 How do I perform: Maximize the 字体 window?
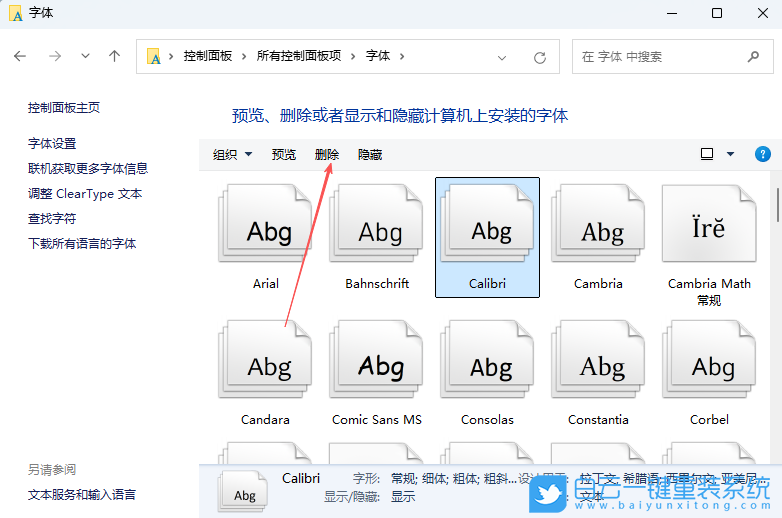(717, 13)
